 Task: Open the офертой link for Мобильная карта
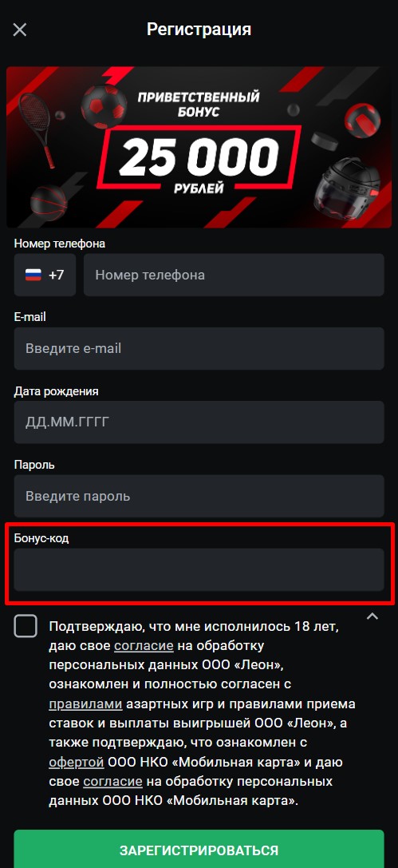pyautogui.click(x=77, y=763)
